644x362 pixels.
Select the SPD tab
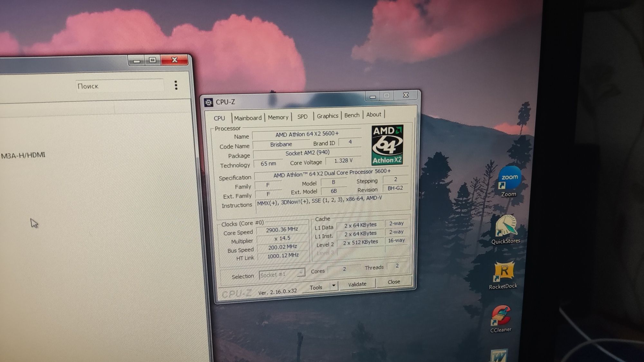click(x=302, y=116)
